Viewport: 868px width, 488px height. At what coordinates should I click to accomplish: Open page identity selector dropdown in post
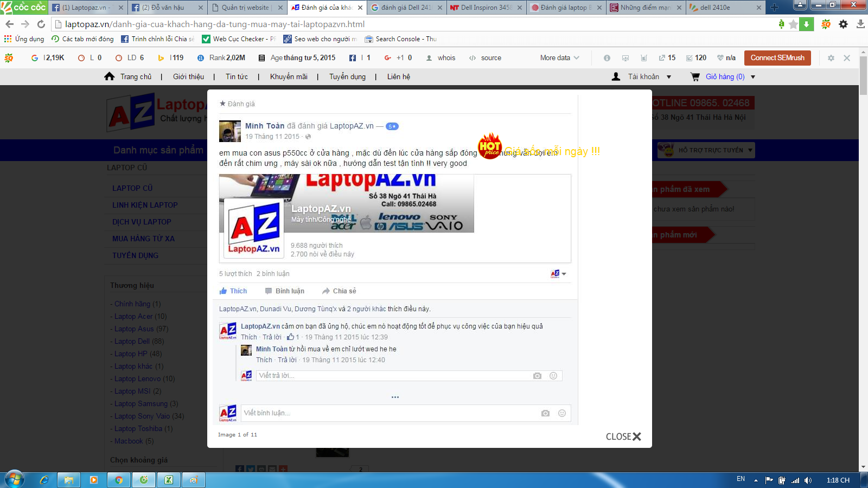558,274
